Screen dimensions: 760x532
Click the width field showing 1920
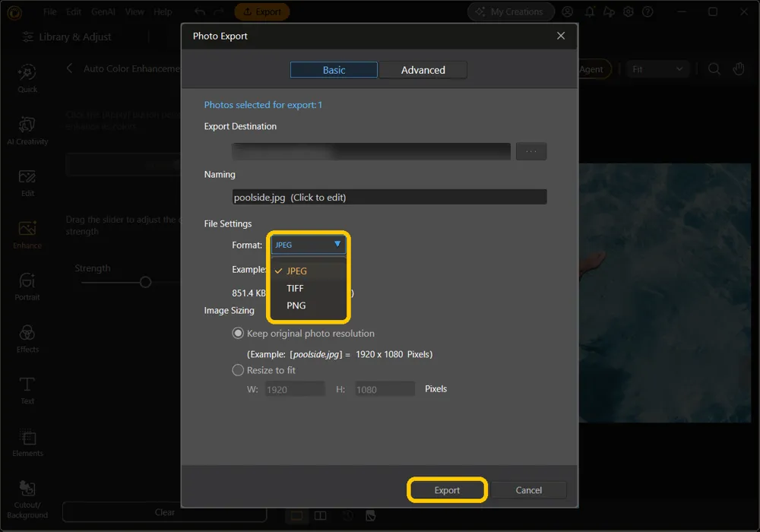[x=295, y=389]
